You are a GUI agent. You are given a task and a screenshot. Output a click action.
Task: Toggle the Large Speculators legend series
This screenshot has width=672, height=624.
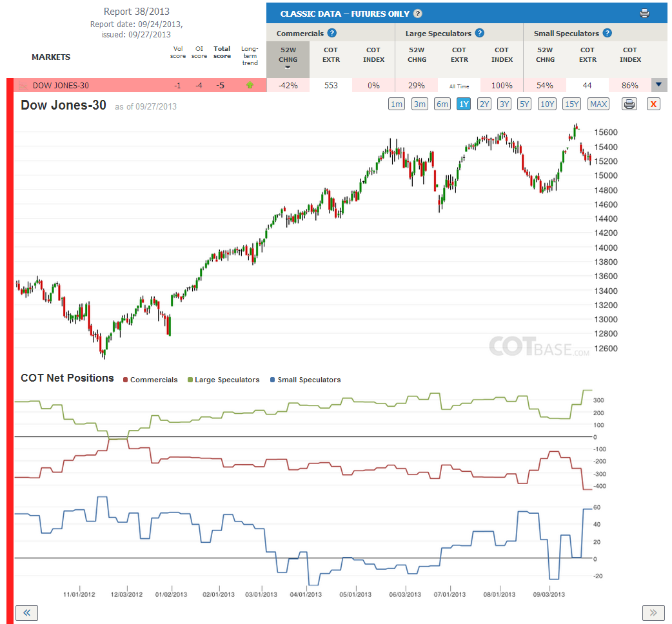224,380
